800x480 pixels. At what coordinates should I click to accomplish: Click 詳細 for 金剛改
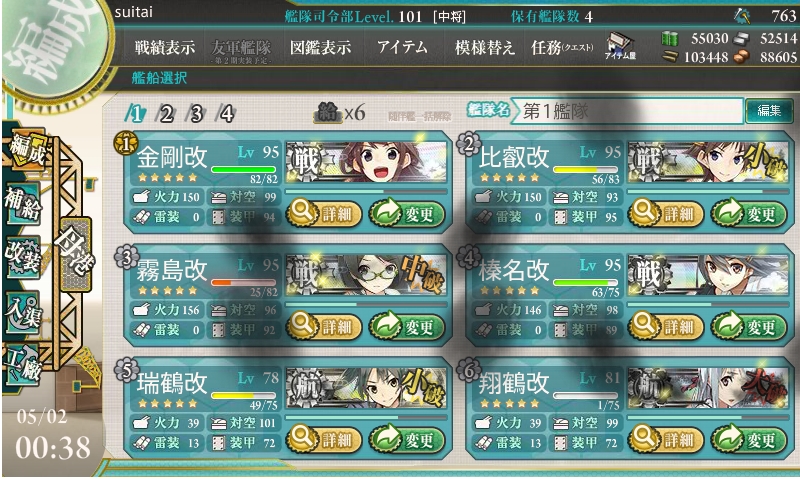324,214
